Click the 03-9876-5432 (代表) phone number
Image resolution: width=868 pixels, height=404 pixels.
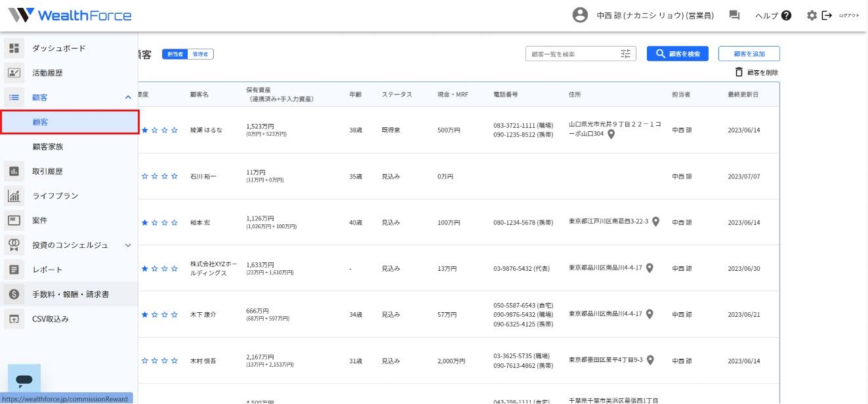[522, 268]
